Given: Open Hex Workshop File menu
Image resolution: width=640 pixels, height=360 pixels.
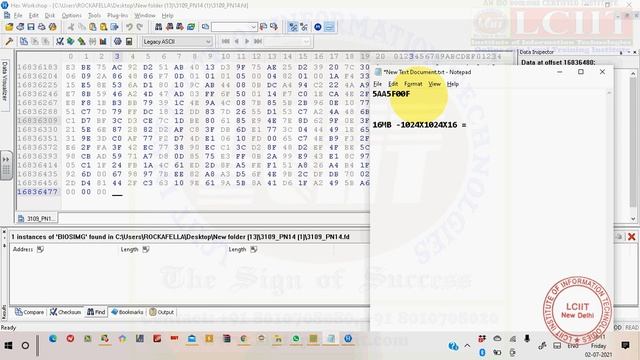Looking at the screenshot, I should (18, 16).
